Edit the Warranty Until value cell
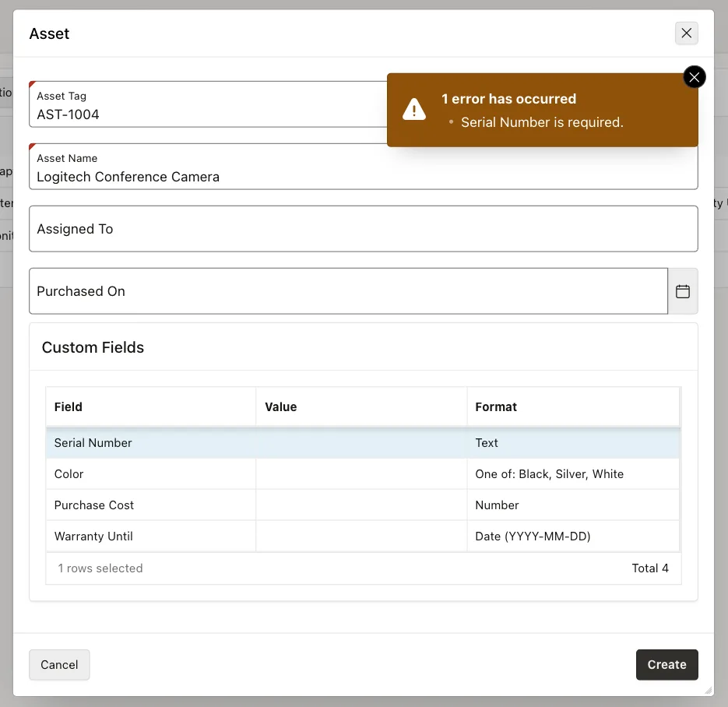This screenshot has height=707, width=728. 361,536
